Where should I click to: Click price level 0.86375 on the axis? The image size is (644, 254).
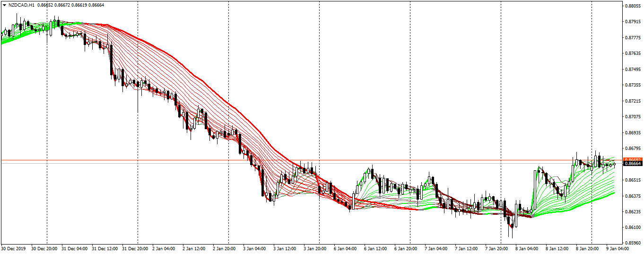click(633, 196)
